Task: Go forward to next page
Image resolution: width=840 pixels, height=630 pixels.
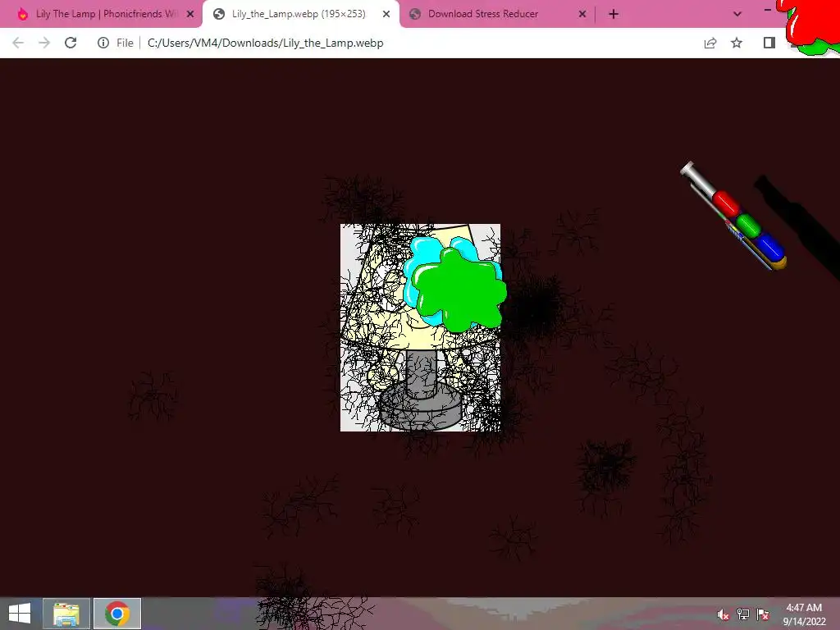Action: tap(44, 43)
